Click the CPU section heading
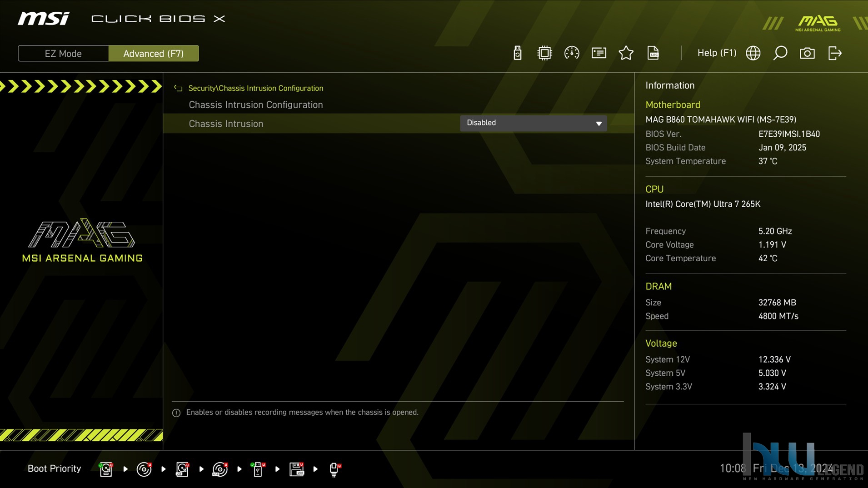868x488 pixels. pyautogui.click(x=654, y=189)
